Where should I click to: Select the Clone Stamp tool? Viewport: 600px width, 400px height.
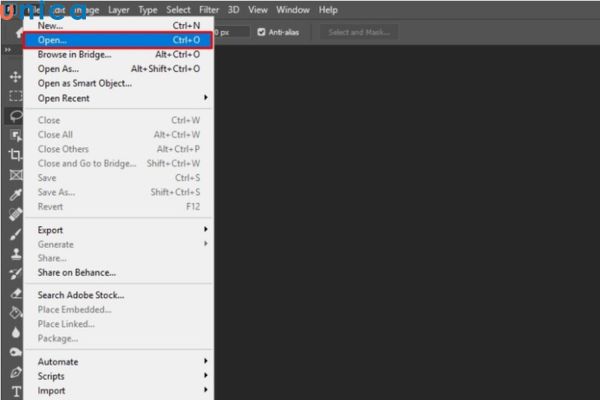coord(15,254)
